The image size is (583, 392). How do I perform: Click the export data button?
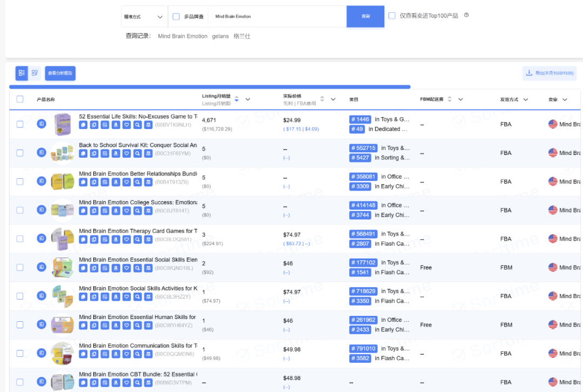pyautogui.click(x=550, y=73)
